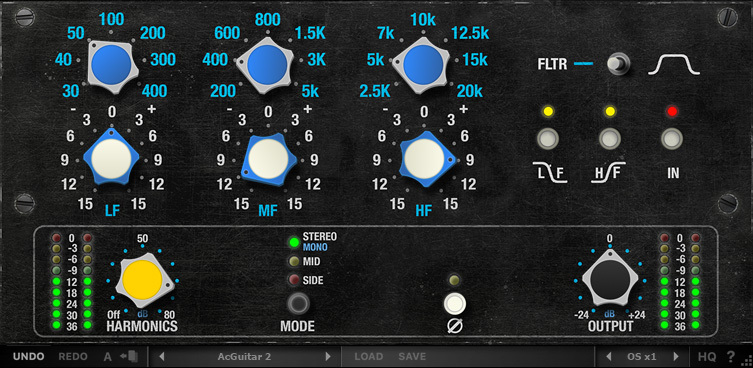Select 5k at MF dial's lower right
The width and height of the screenshot is (753, 368).
coord(310,91)
